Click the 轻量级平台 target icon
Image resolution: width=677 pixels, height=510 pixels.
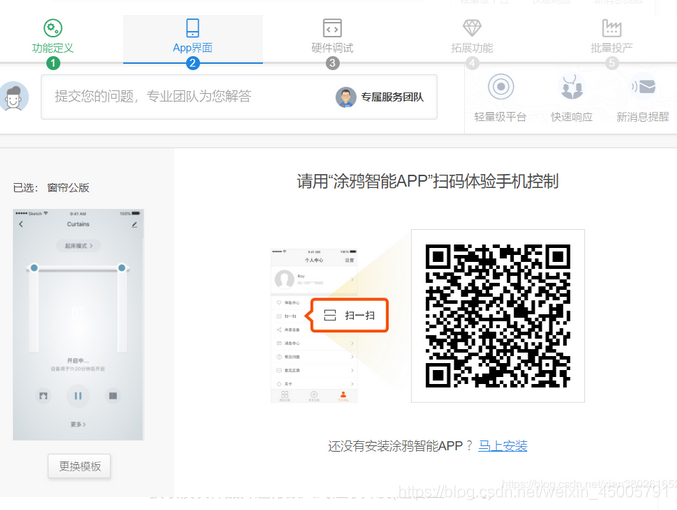[x=501, y=86]
